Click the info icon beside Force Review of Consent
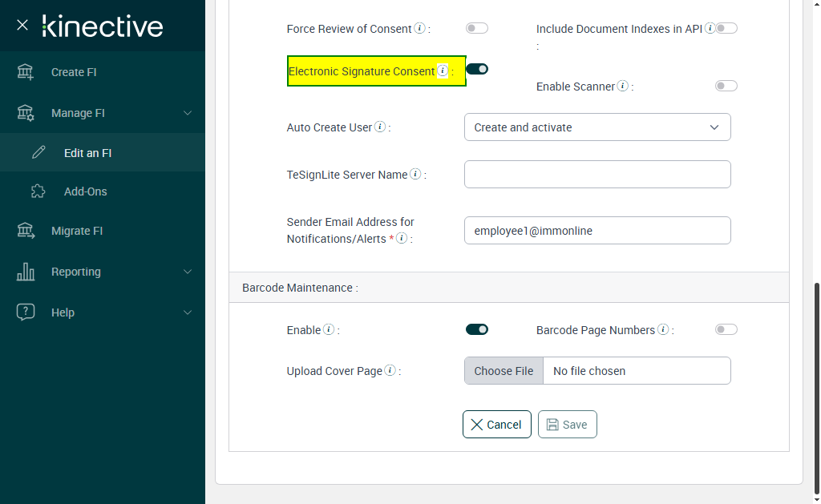This screenshot has height=504, width=821. click(x=419, y=29)
